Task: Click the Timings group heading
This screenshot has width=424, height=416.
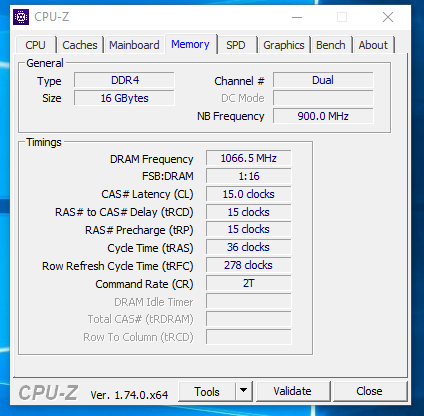Action: click(44, 142)
